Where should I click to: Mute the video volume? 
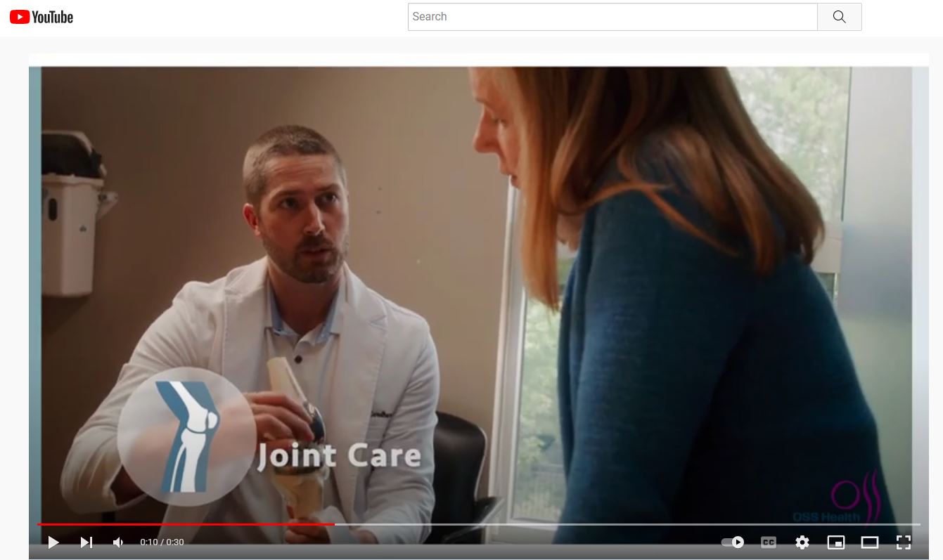click(x=118, y=542)
